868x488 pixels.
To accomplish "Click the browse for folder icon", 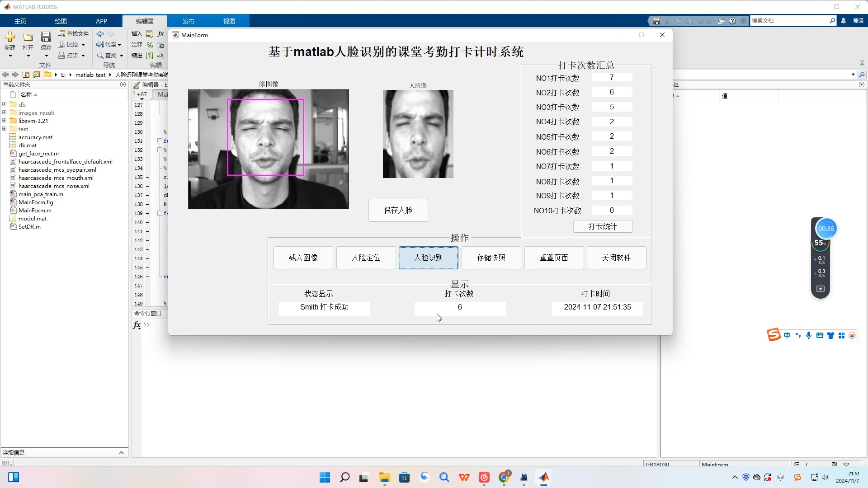I will click(x=36, y=75).
